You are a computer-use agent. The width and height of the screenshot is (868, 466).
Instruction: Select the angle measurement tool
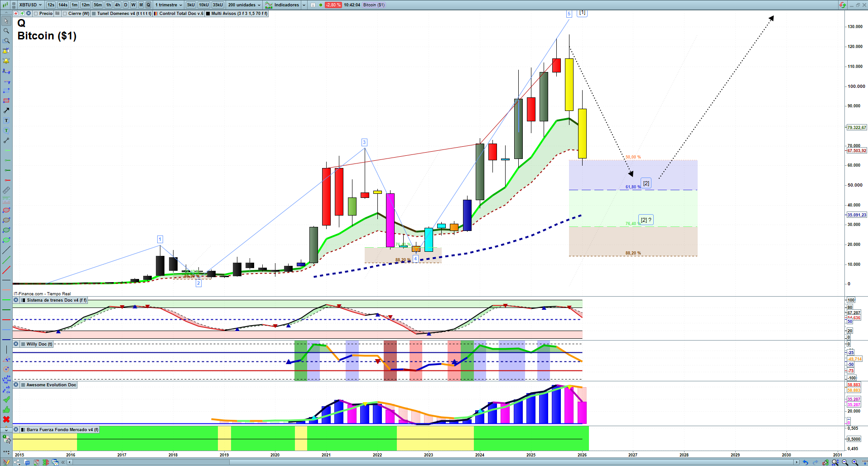coord(6,360)
